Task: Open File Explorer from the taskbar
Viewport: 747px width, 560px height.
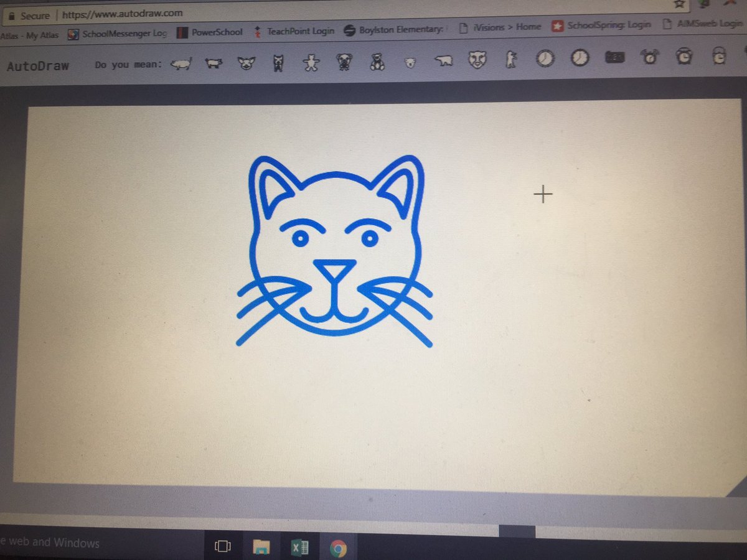Action: click(262, 547)
